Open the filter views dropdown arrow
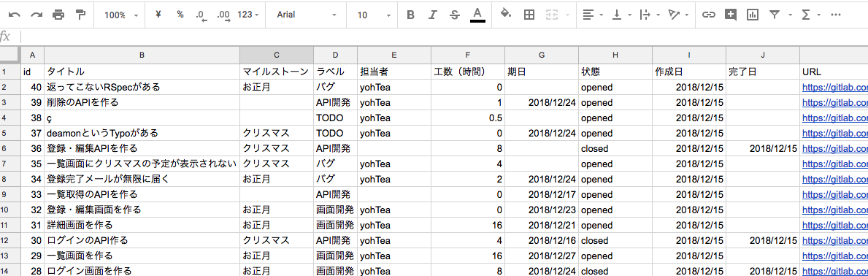 coord(790,15)
